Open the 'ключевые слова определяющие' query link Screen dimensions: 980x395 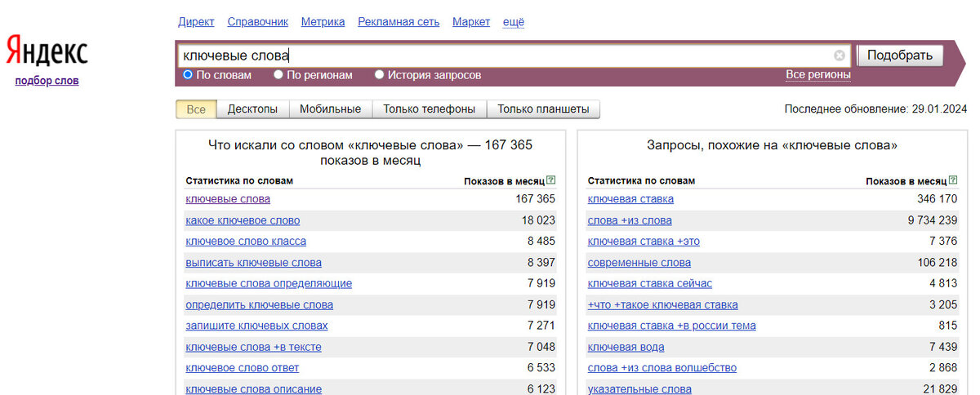coord(269,284)
